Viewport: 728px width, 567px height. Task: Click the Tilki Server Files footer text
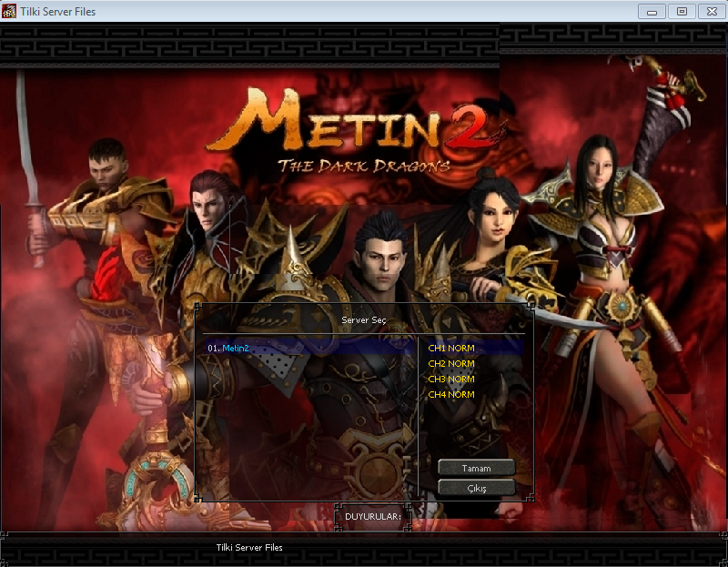[249, 548]
